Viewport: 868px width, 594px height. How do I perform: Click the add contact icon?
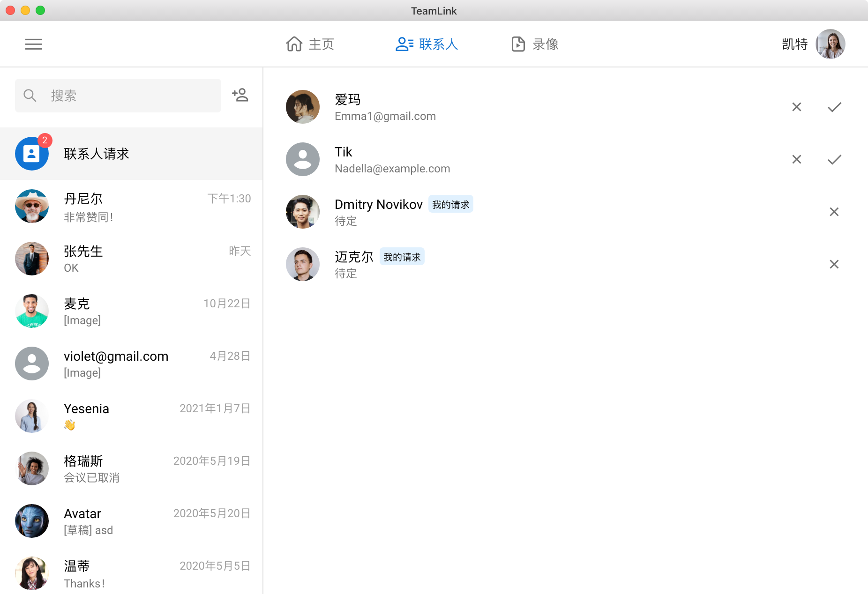pos(240,95)
